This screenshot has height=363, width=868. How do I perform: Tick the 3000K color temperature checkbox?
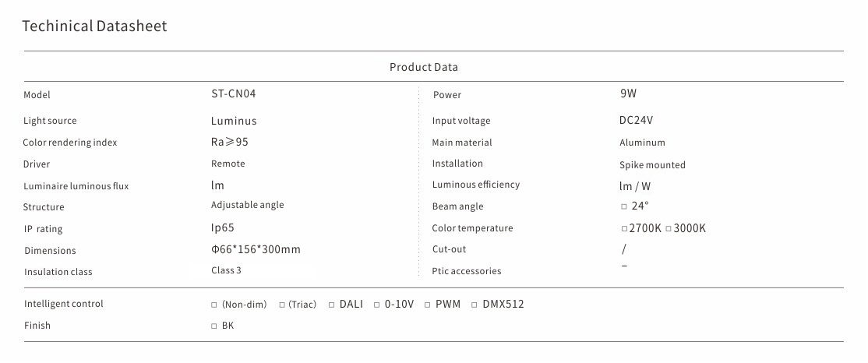click(x=668, y=229)
